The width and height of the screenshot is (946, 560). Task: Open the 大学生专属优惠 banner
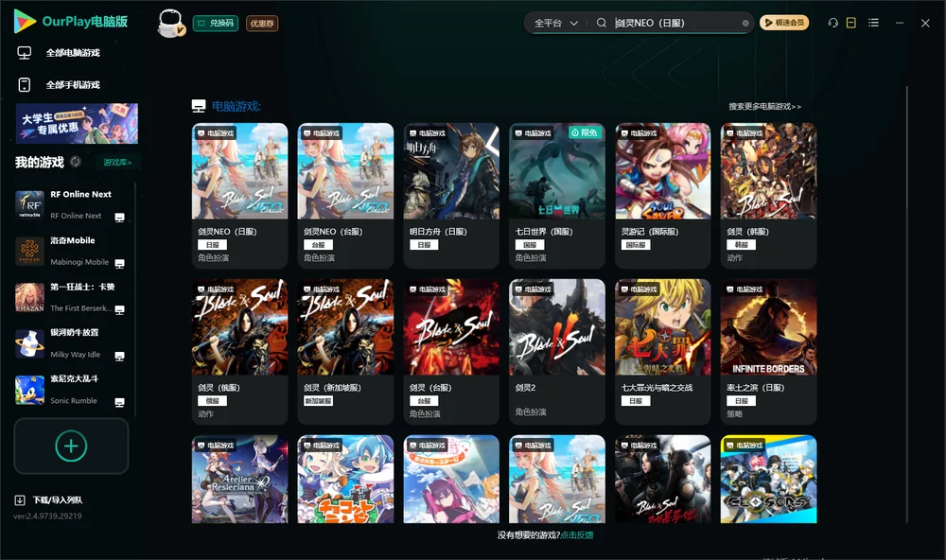pos(77,123)
